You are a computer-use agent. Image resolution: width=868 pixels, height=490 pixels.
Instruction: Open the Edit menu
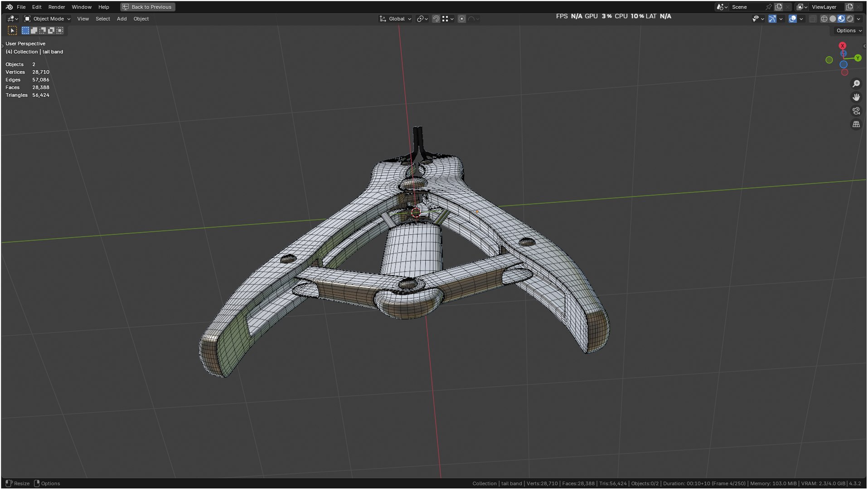tap(37, 7)
